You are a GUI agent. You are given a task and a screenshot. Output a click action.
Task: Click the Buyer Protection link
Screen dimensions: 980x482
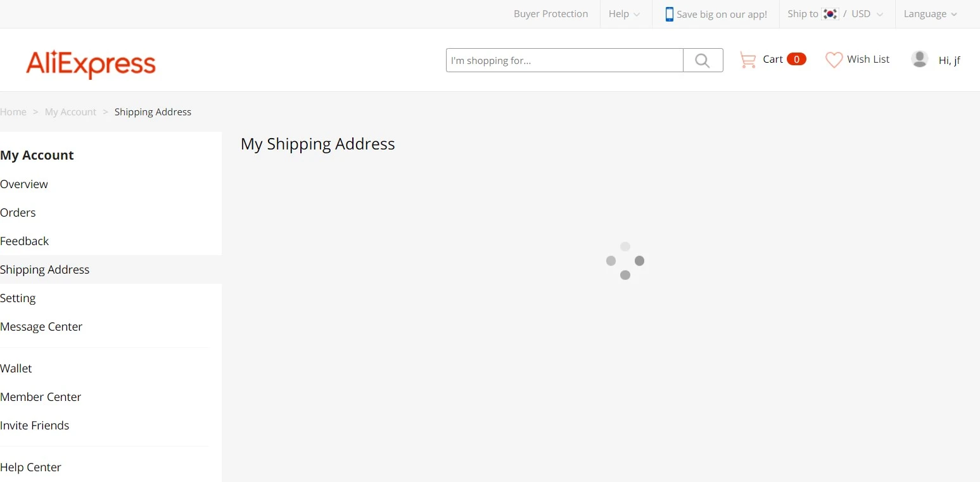tap(550, 14)
